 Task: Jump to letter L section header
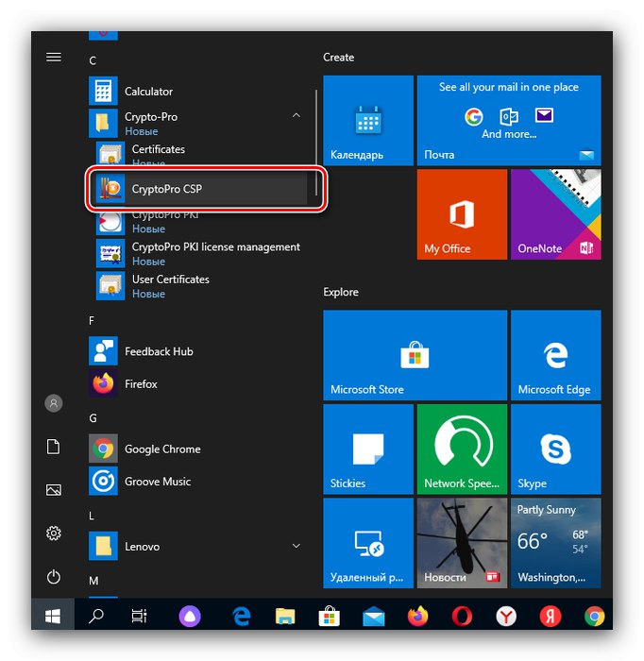(x=91, y=516)
